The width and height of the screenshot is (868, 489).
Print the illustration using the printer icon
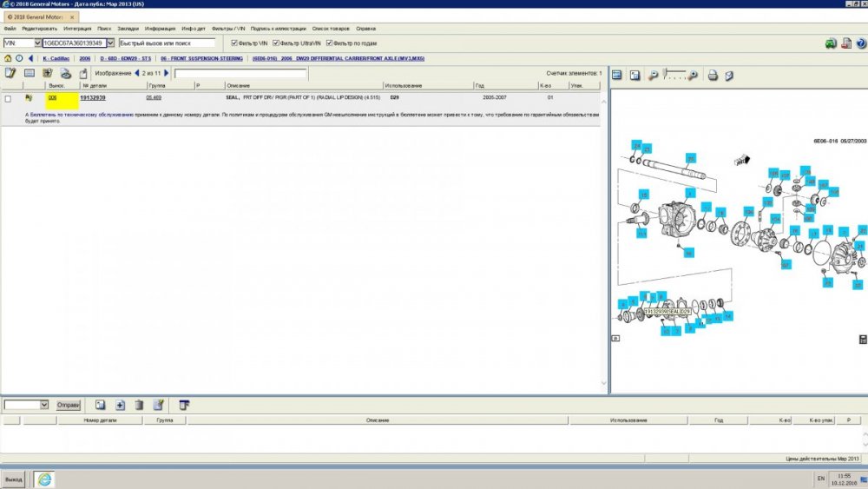coord(713,76)
